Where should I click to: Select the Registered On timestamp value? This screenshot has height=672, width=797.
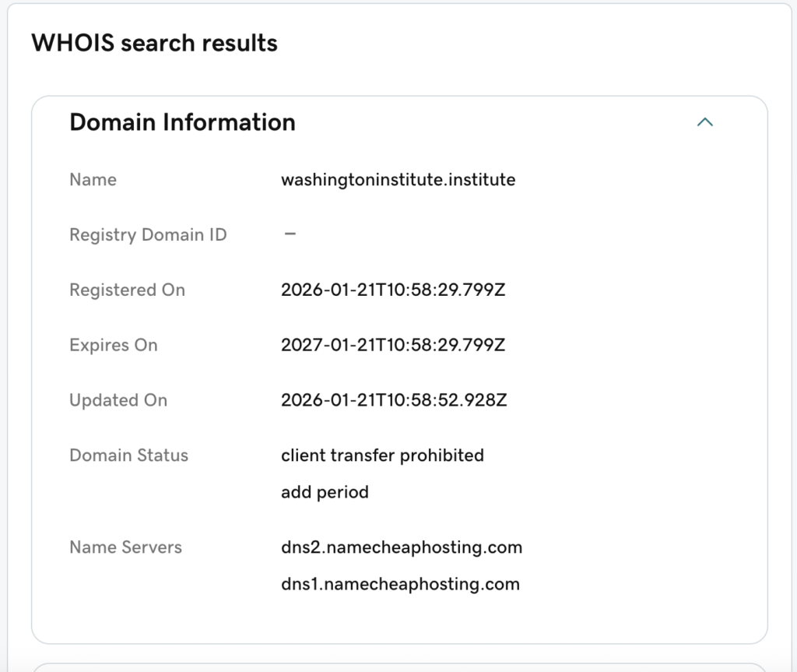tap(393, 290)
